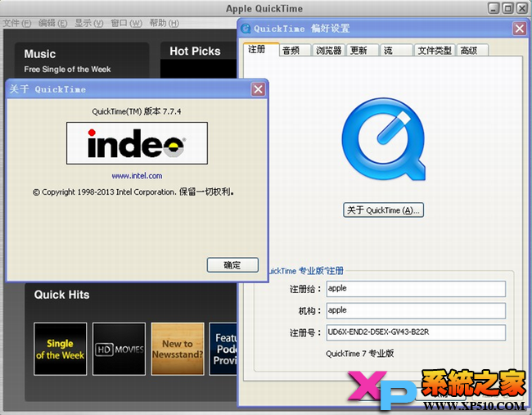Close the Apple QuickTime main window

522,8
